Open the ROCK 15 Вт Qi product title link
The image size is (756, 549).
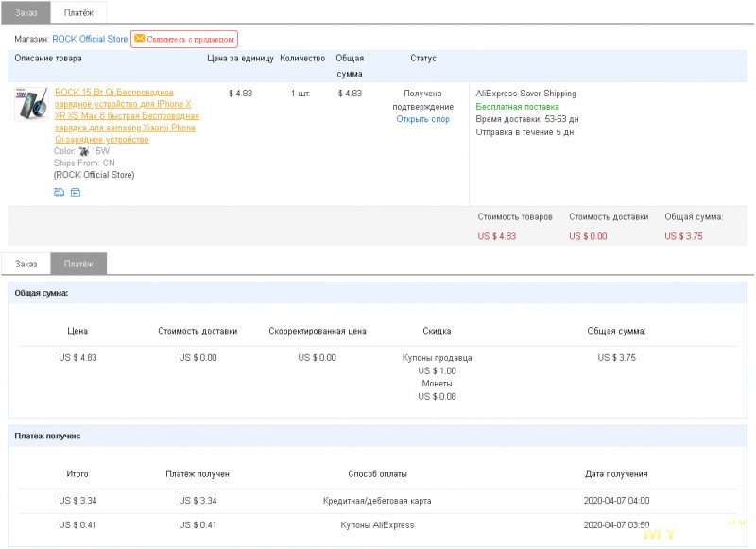(x=127, y=115)
